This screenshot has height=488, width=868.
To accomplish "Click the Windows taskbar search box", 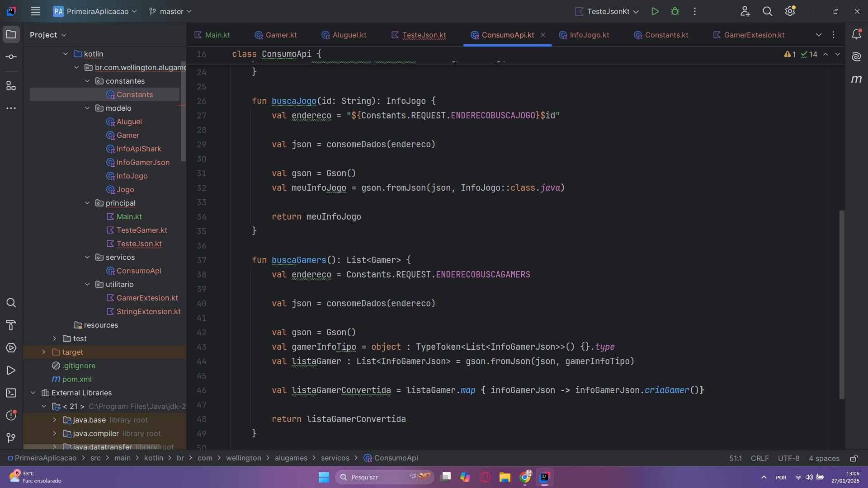I will (x=385, y=477).
